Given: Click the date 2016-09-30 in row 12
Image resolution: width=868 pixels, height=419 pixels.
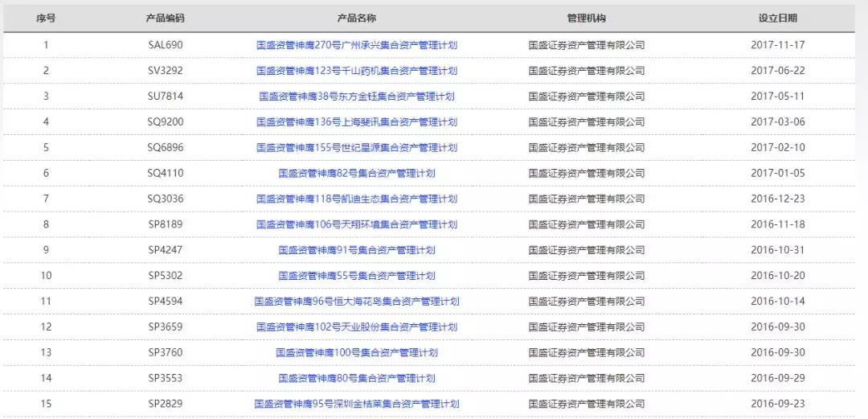Looking at the screenshot, I should [778, 327].
